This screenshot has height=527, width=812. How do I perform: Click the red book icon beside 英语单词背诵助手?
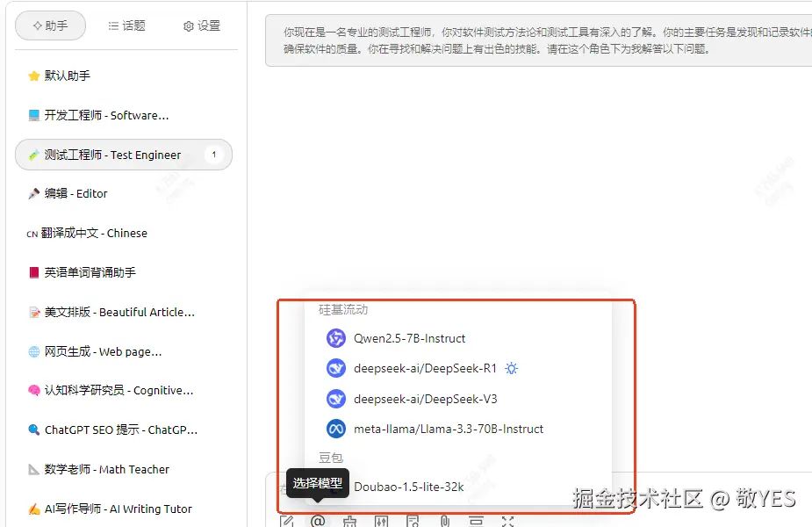(x=34, y=272)
